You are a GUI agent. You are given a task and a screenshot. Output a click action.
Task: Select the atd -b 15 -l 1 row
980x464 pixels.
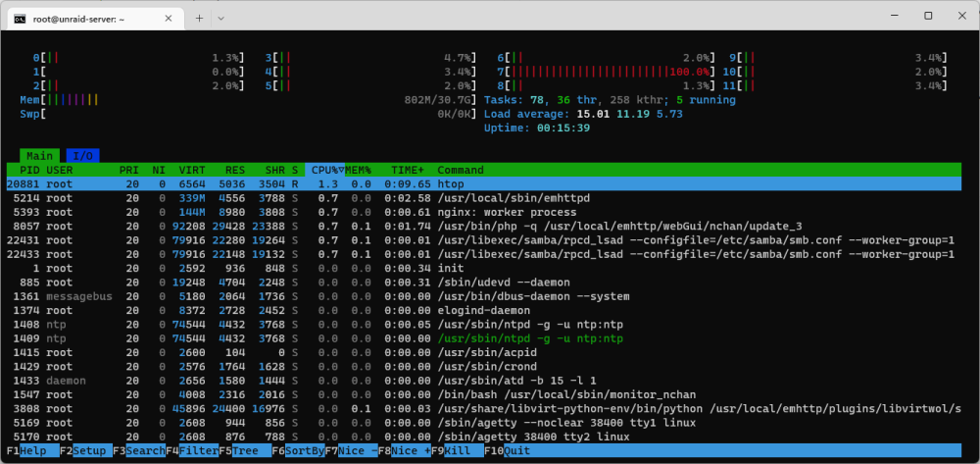pyautogui.click(x=484, y=381)
